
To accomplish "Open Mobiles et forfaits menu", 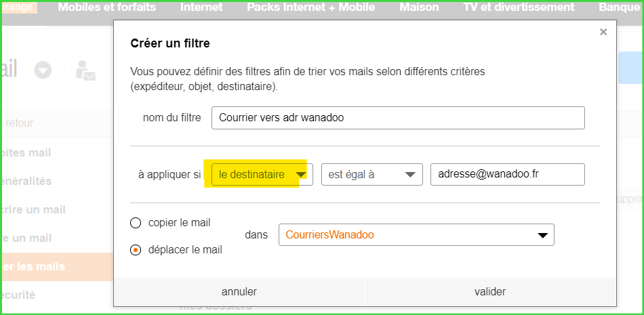I will [107, 7].
